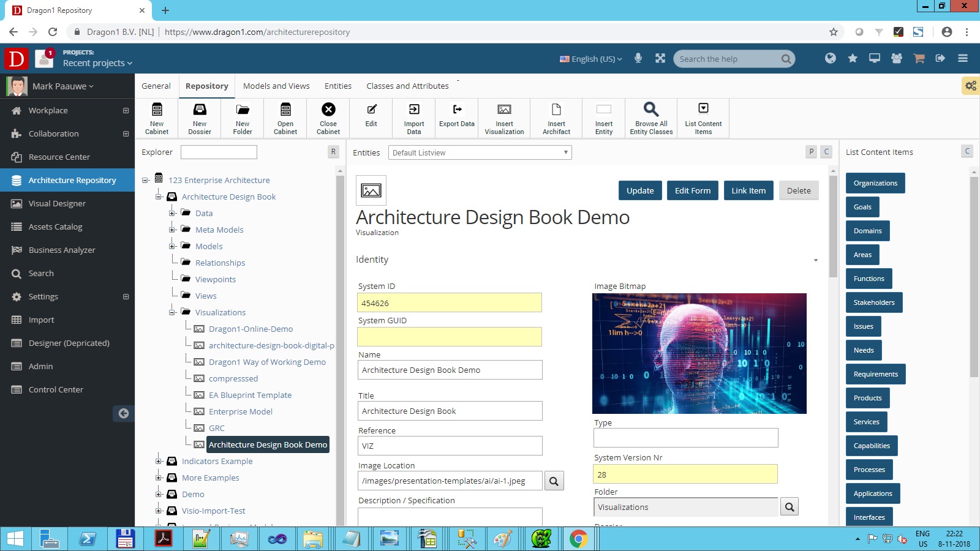Click Insert Visualization in toolbar
Image resolution: width=980 pixels, height=551 pixels.
click(504, 118)
